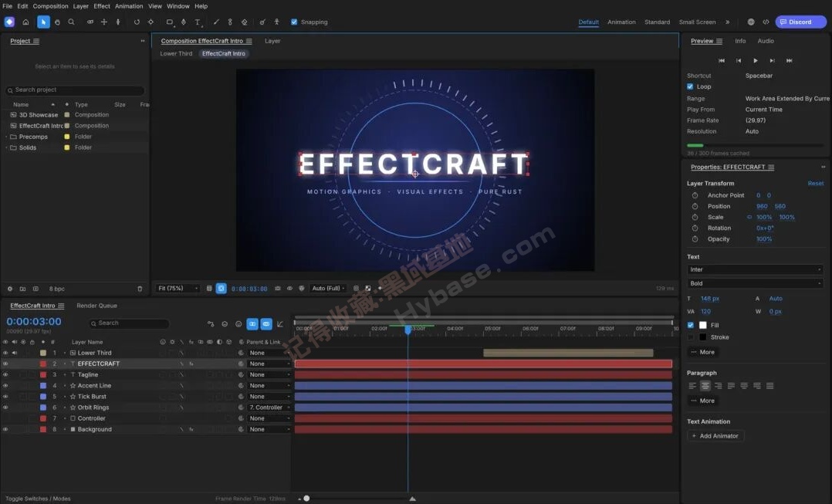832x504 pixels.
Task: Click the black Stroke color swatch
Action: pos(703,337)
